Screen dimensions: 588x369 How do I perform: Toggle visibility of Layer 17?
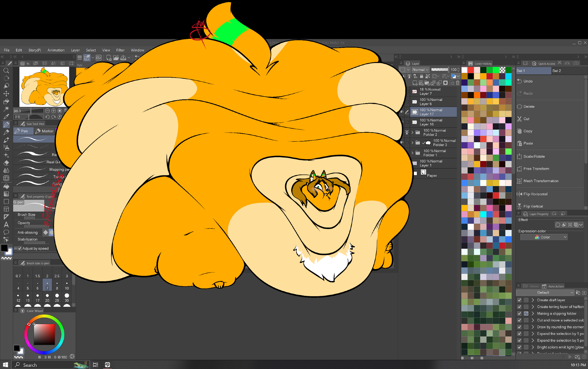click(x=402, y=112)
